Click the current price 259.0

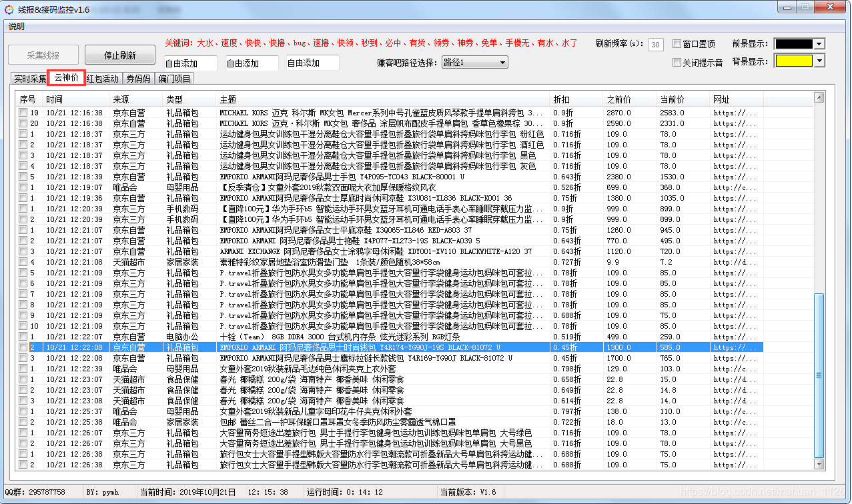670,337
